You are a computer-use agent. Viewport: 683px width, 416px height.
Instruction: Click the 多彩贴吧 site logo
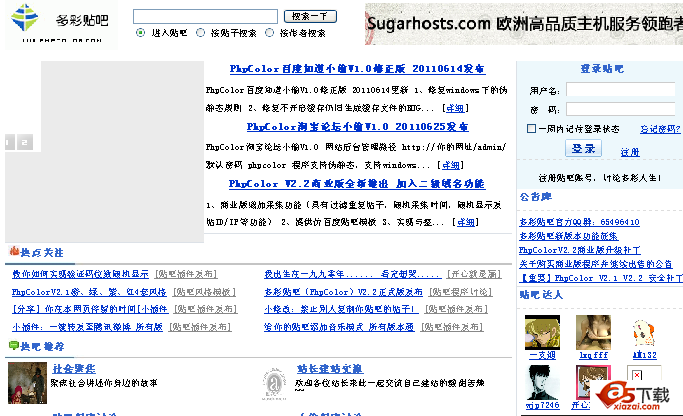coord(61,24)
